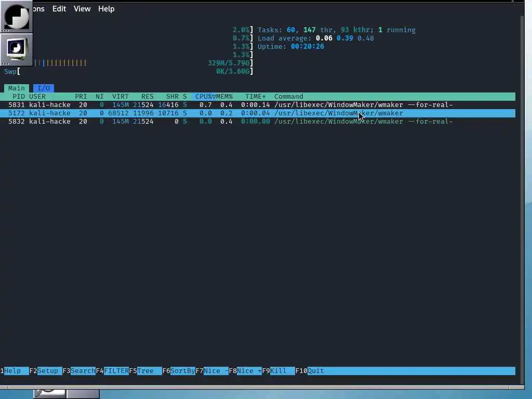This screenshot has width=532, height=399.
Task: Open the Edit menu
Action: pos(59,9)
